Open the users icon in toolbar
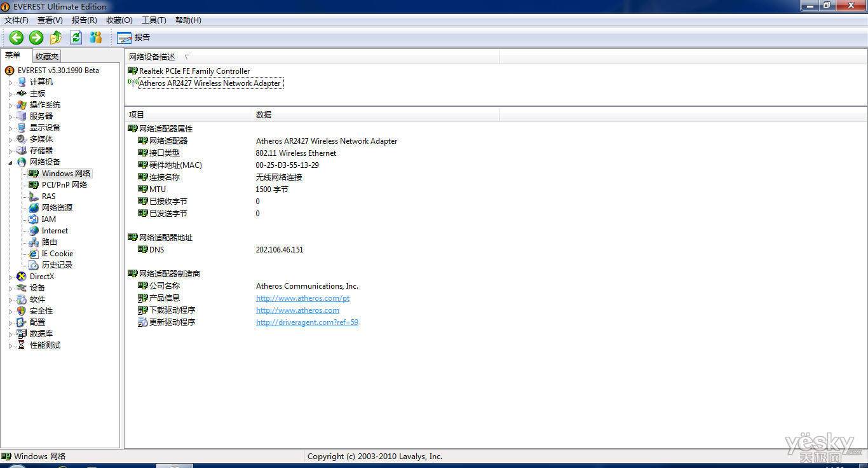Viewport: 868px width, 468px height. click(95, 38)
